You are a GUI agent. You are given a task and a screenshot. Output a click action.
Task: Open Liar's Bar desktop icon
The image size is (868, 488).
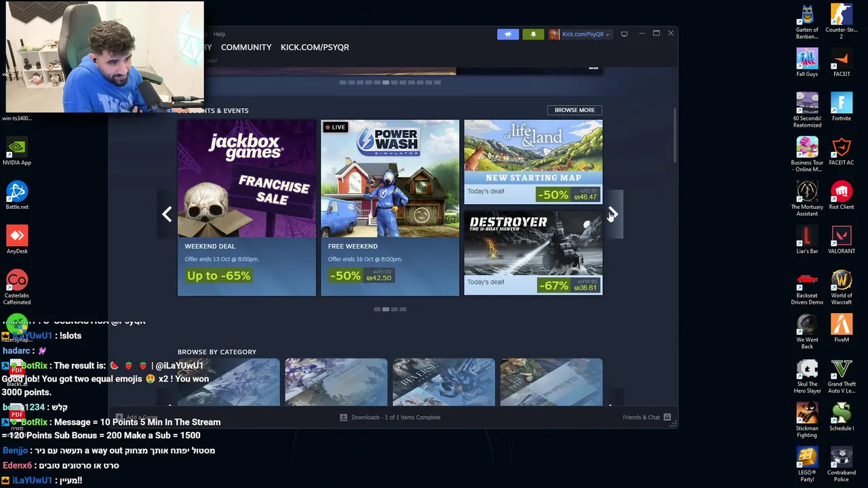click(807, 240)
